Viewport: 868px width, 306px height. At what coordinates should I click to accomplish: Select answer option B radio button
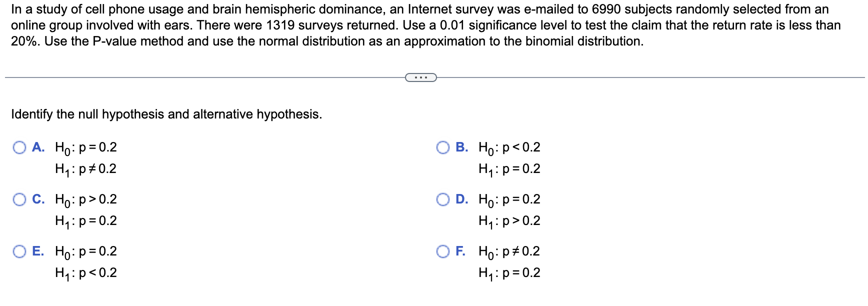[443, 147]
